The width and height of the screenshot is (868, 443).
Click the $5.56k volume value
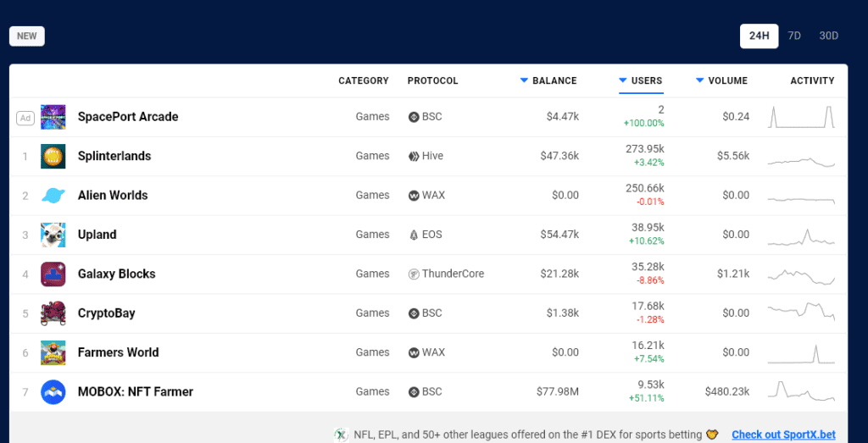coord(733,157)
